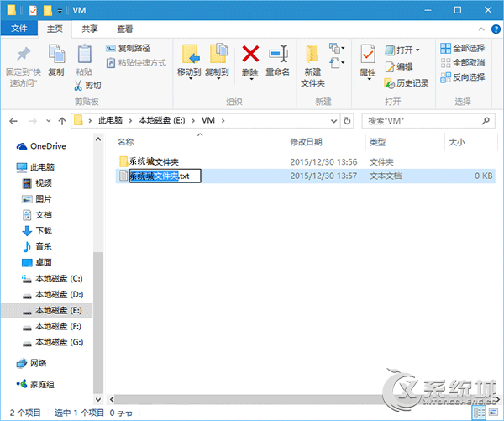This screenshot has width=504, height=421.
Task: Open the Open (打开) dropdown arrow
Action: coord(417,50)
